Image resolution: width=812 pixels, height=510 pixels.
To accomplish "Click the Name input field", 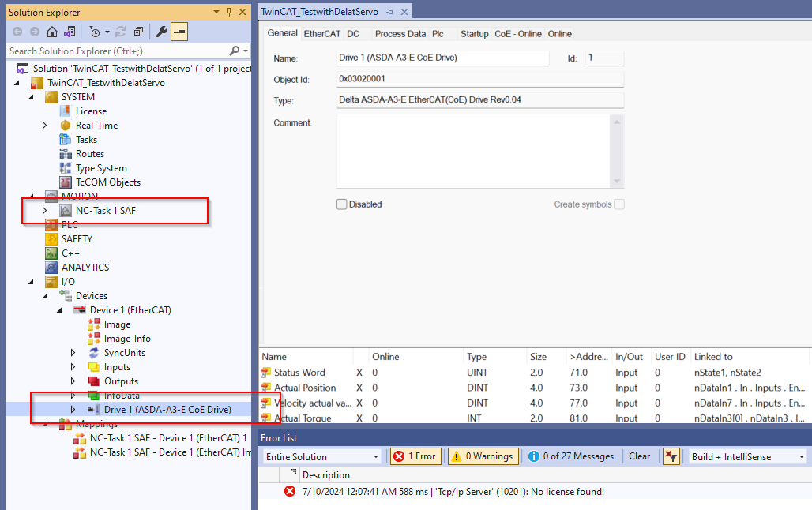I will [x=443, y=58].
